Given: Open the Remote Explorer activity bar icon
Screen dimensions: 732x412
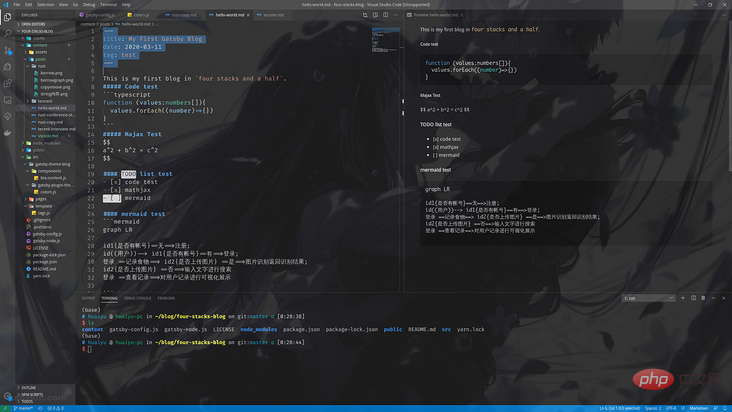Looking at the screenshot, I should (x=7, y=100).
